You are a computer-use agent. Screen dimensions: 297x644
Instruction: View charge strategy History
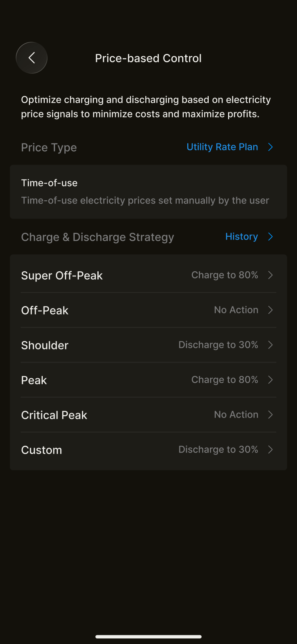[x=242, y=237]
